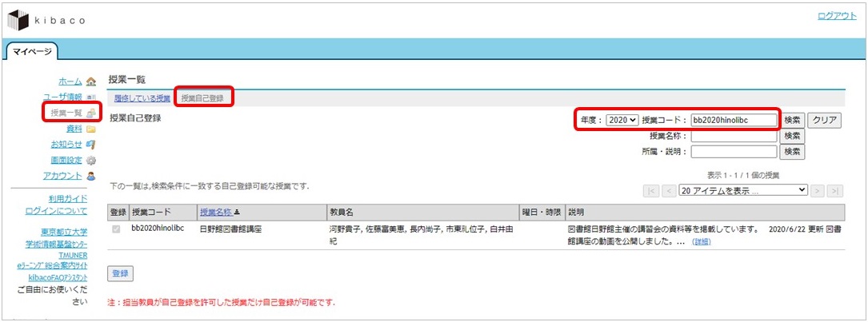The height and width of the screenshot is (322, 868).
Task: Open ユーザ情報 in the sidebar
Action: pyautogui.click(x=62, y=97)
